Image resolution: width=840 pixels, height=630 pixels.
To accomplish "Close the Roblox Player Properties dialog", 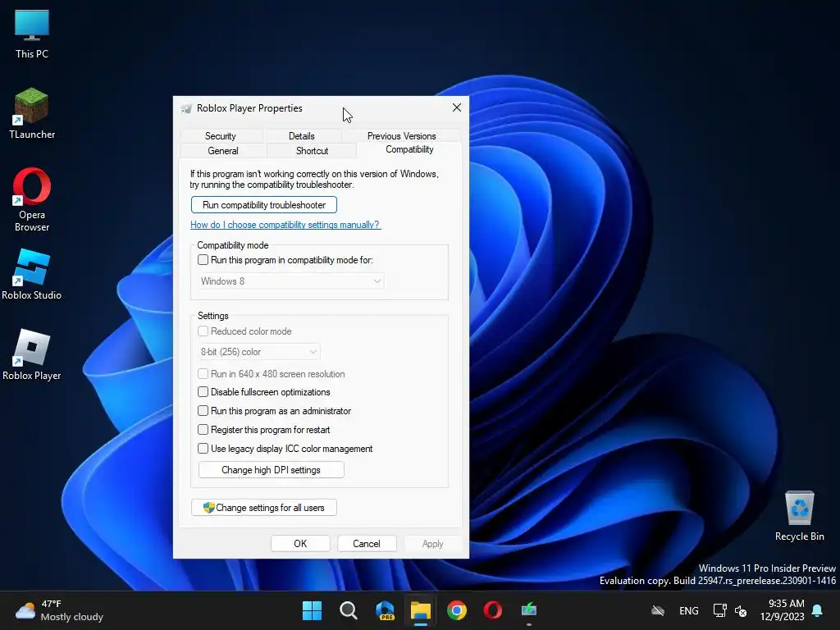I will [456, 107].
